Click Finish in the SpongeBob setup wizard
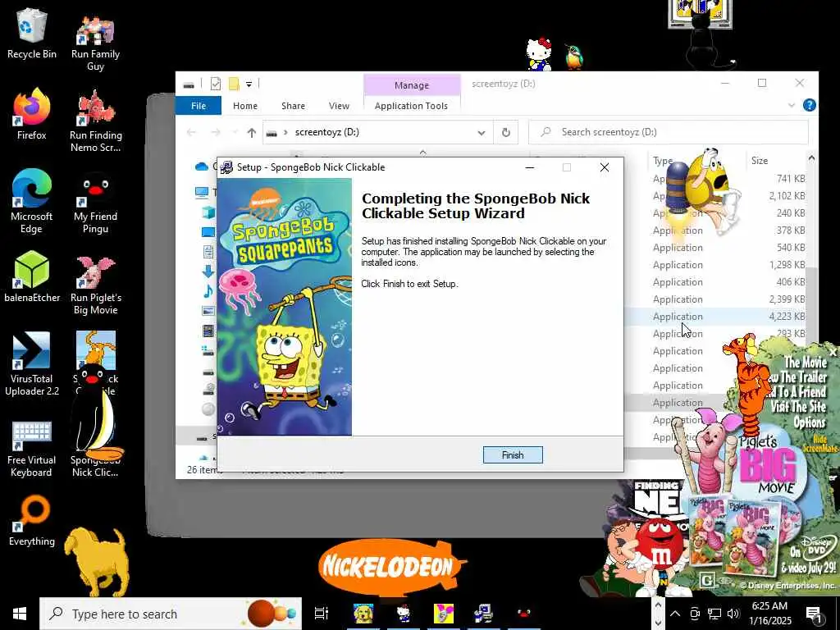 pos(513,454)
